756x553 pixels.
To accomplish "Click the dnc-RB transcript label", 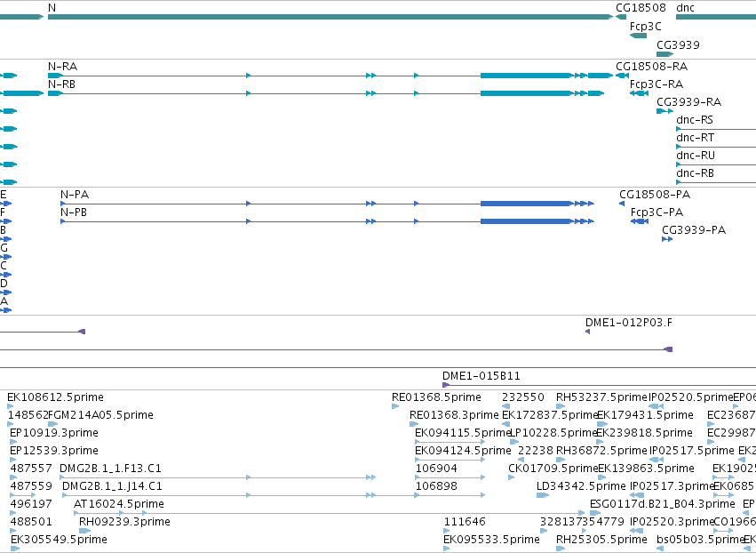I will coord(696,173).
